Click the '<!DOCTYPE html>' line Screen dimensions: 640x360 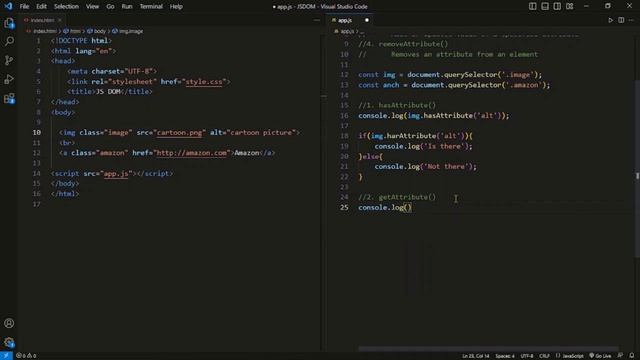81,41
